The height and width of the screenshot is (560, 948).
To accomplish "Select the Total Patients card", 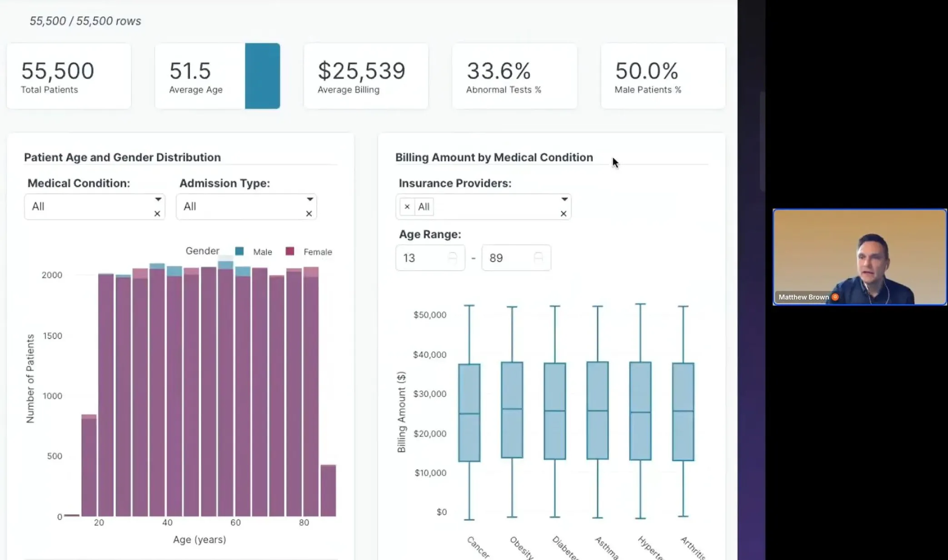I will click(x=69, y=76).
